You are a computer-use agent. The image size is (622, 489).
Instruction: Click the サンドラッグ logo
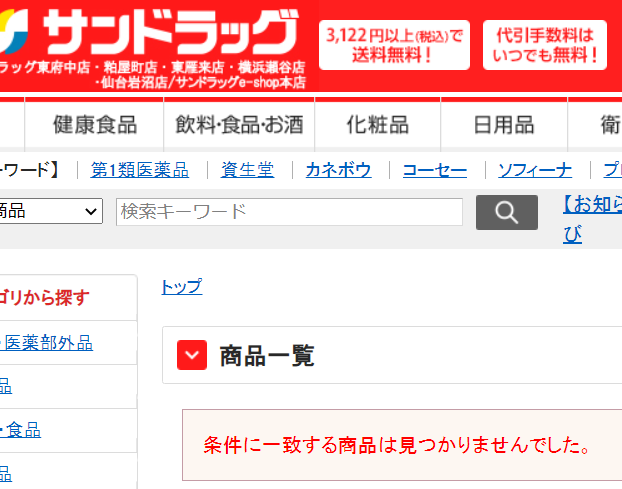coord(149,31)
